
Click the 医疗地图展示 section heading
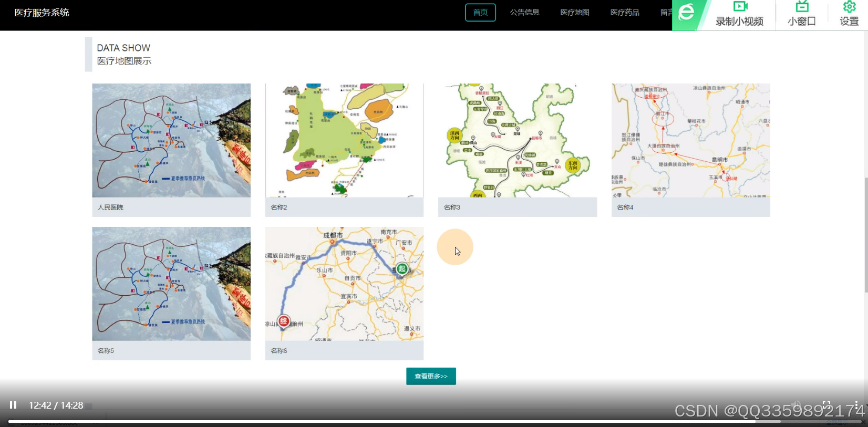coord(124,61)
